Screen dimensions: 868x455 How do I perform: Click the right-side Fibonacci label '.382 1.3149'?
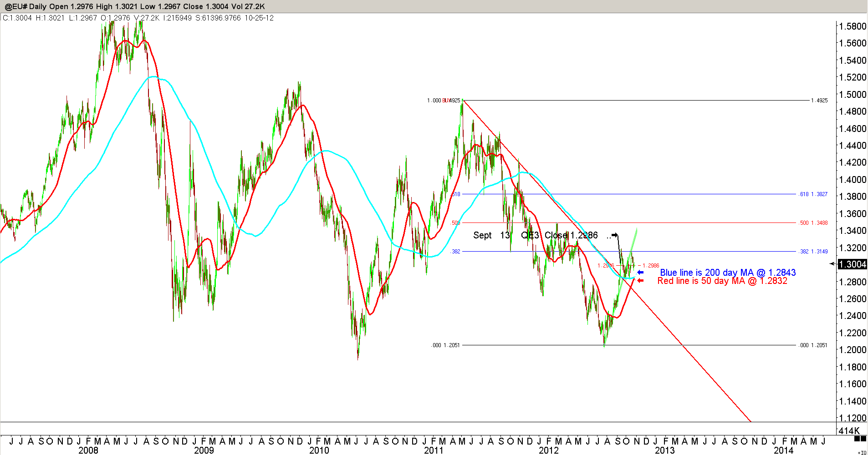tap(813, 252)
